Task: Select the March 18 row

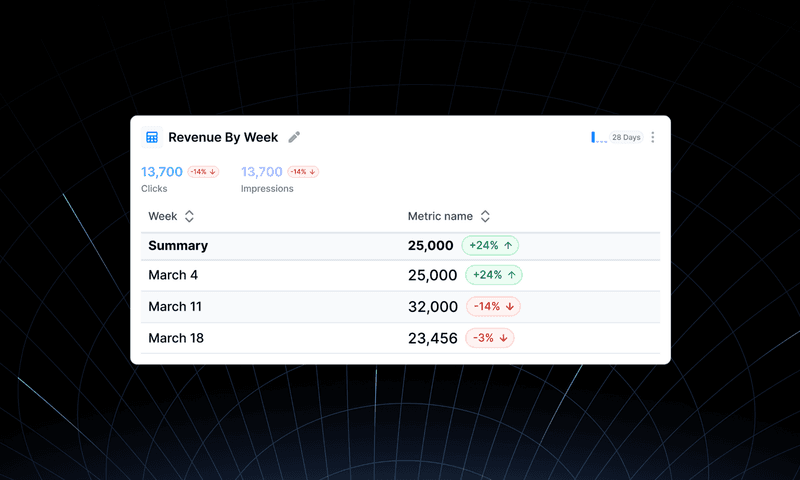Action: click(401, 338)
